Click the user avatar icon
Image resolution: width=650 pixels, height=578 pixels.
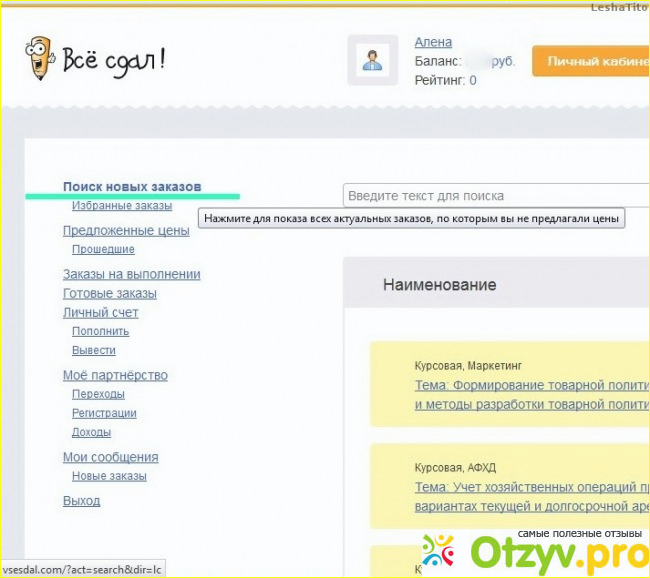[372, 62]
